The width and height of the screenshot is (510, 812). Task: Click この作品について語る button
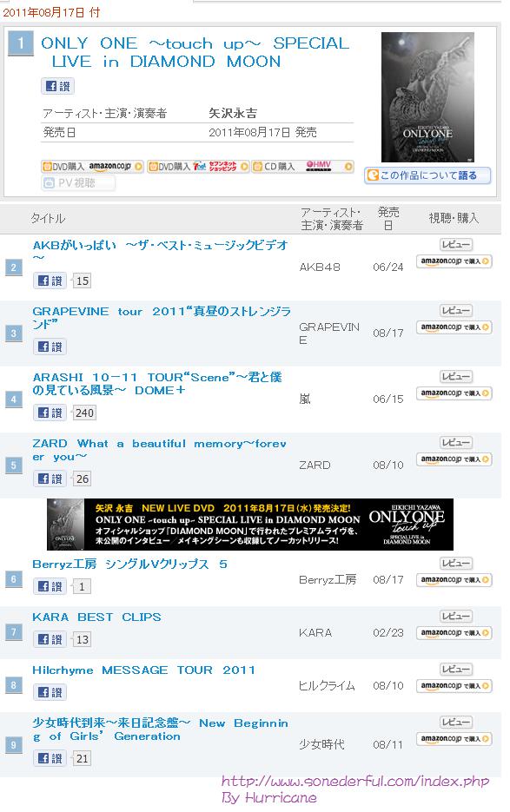point(427,175)
